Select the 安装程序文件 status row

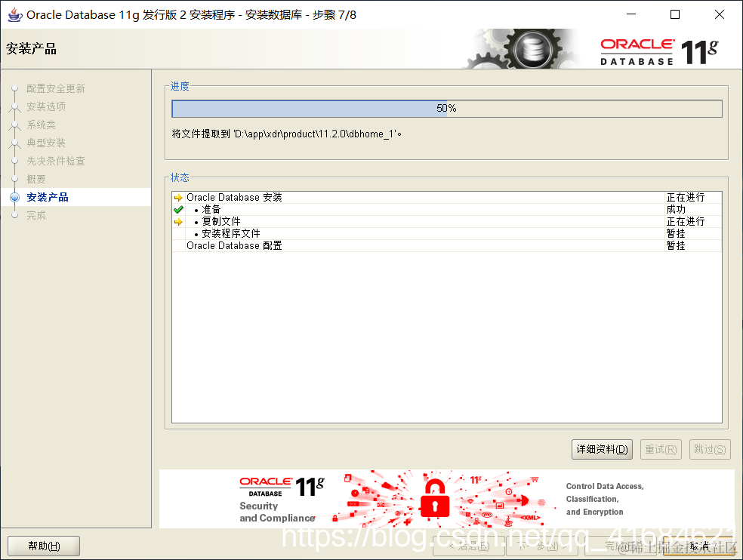pyautogui.click(x=447, y=233)
